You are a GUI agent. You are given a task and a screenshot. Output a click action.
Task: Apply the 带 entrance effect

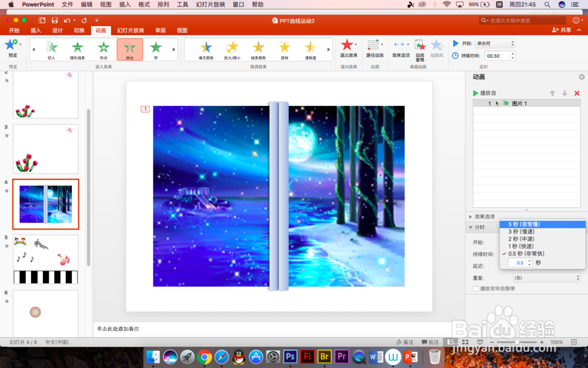coord(156,49)
